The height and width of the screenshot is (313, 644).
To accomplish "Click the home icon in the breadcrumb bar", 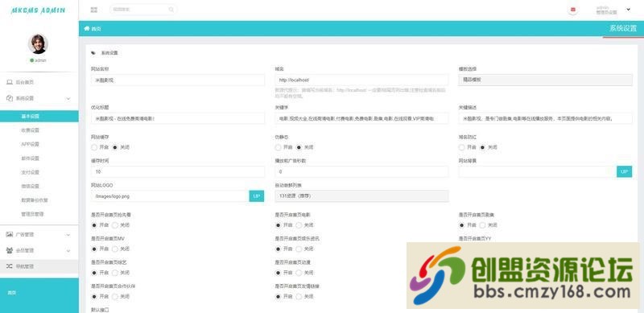I will 87,28.
